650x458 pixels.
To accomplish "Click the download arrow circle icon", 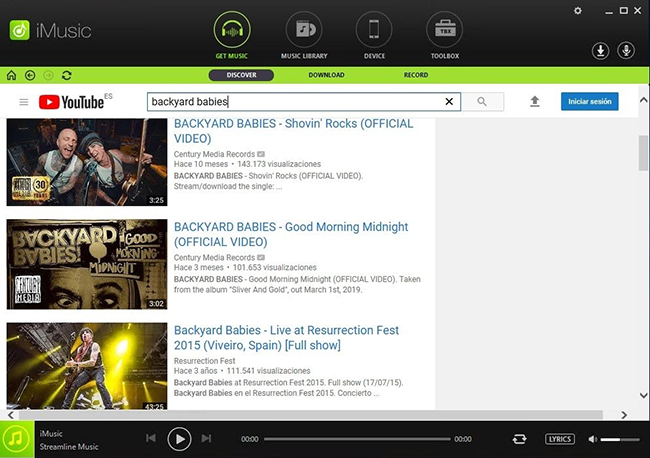I will pyautogui.click(x=600, y=51).
